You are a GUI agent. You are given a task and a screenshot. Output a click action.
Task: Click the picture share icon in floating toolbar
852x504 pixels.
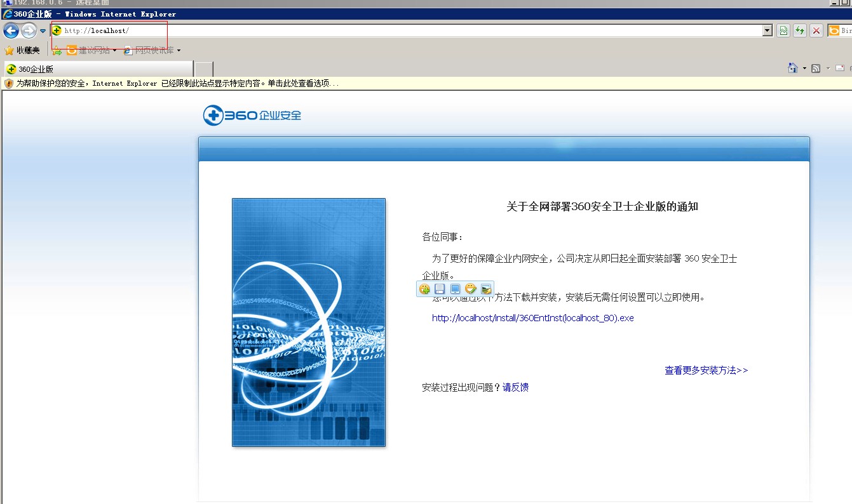(x=486, y=289)
